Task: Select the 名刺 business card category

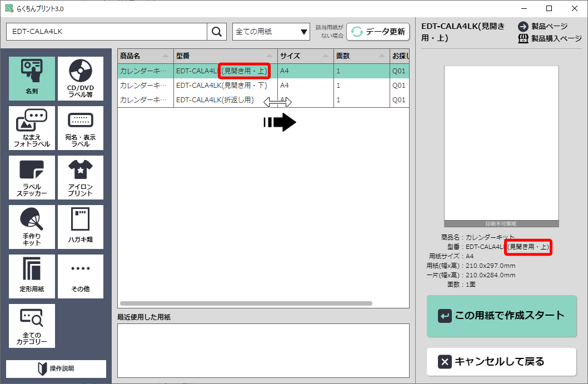Action: pyautogui.click(x=32, y=79)
